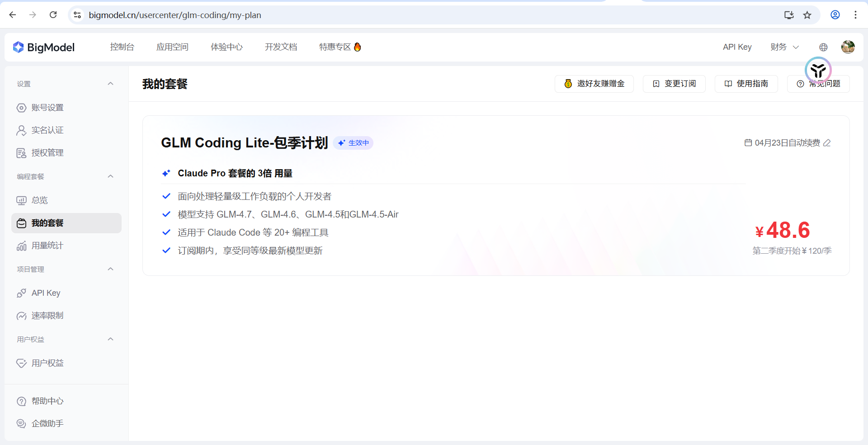Screen dimensions: 868x445
Task: Click the 04月23日自动续费 text
Action: [x=787, y=143]
